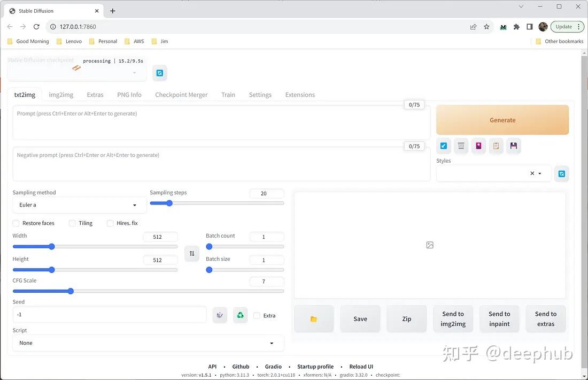Randomize seed with dice icon
The height and width of the screenshot is (380, 588).
(220, 315)
